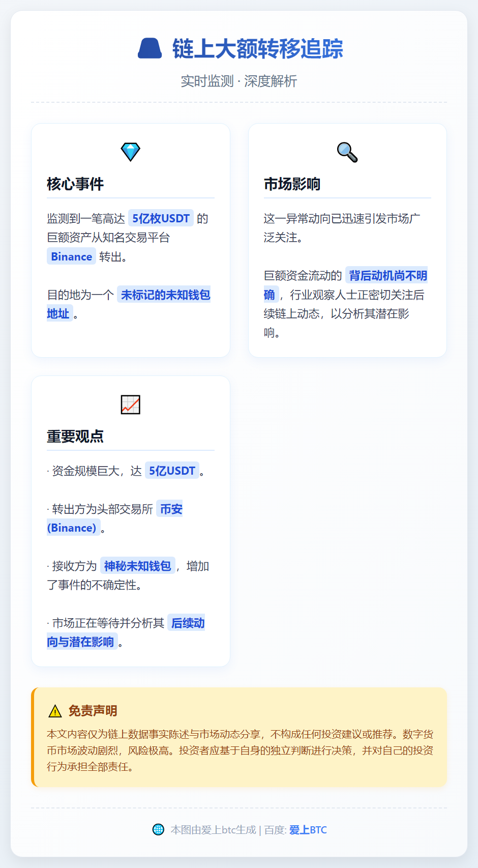Click the globe icon in the footer
The height and width of the screenshot is (868, 478).
pyautogui.click(x=159, y=829)
